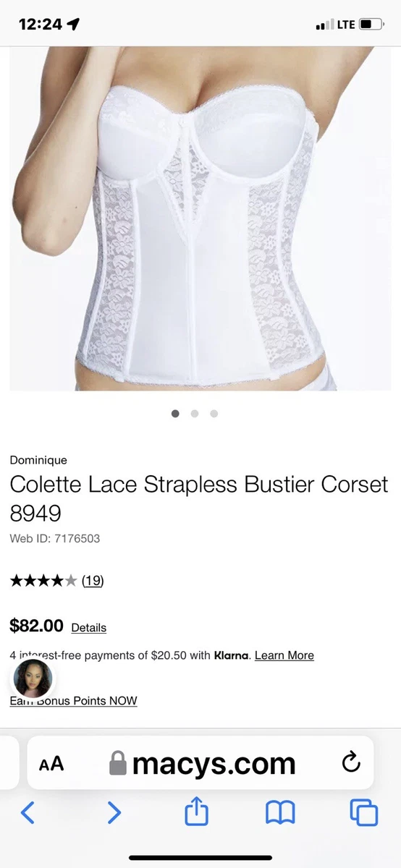Open the 19 reviews link

click(x=92, y=580)
